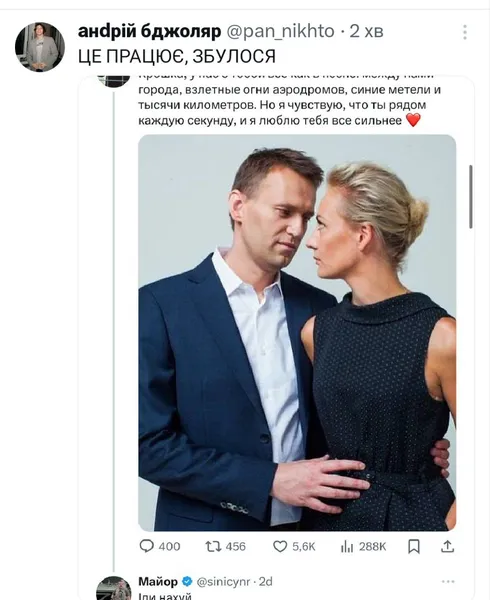490x600 pixels.
Task: Open the Майор display name
Action: (158, 582)
